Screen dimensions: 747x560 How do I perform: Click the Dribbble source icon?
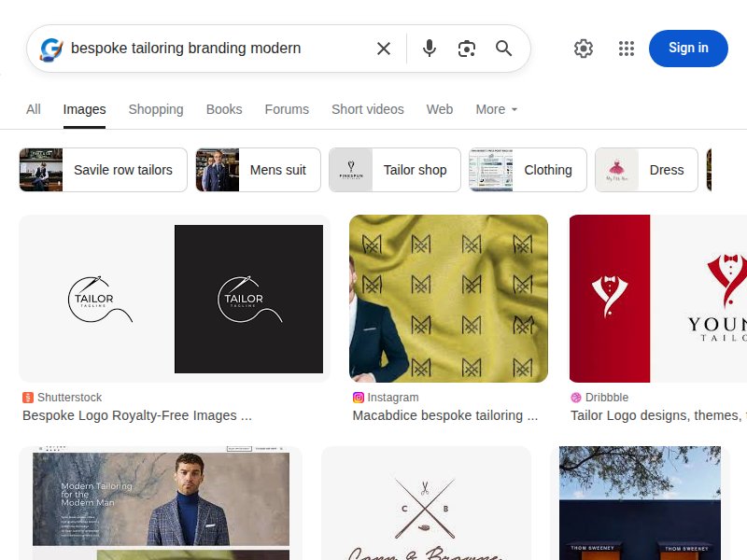[x=579, y=397]
